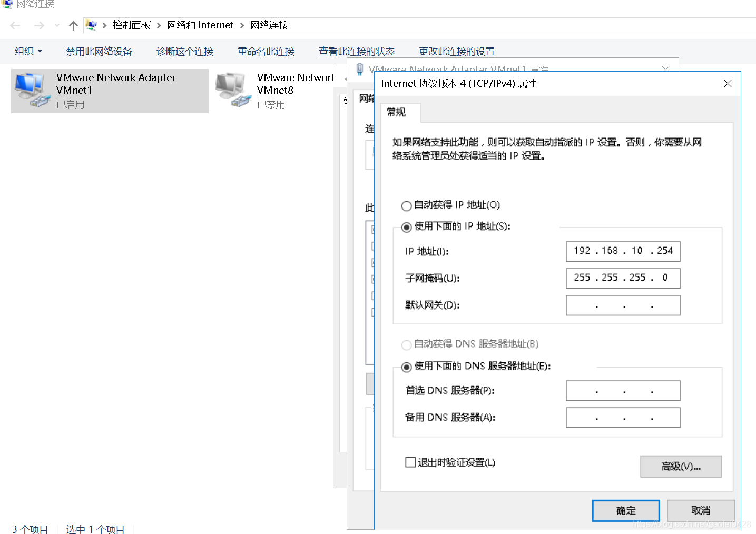Click the 首选 DNS 服务器 input field

(623, 391)
